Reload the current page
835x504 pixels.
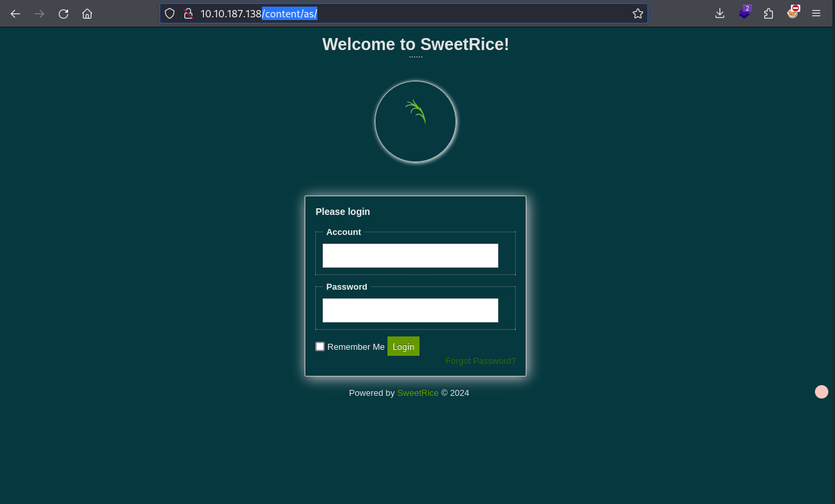[63, 13]
